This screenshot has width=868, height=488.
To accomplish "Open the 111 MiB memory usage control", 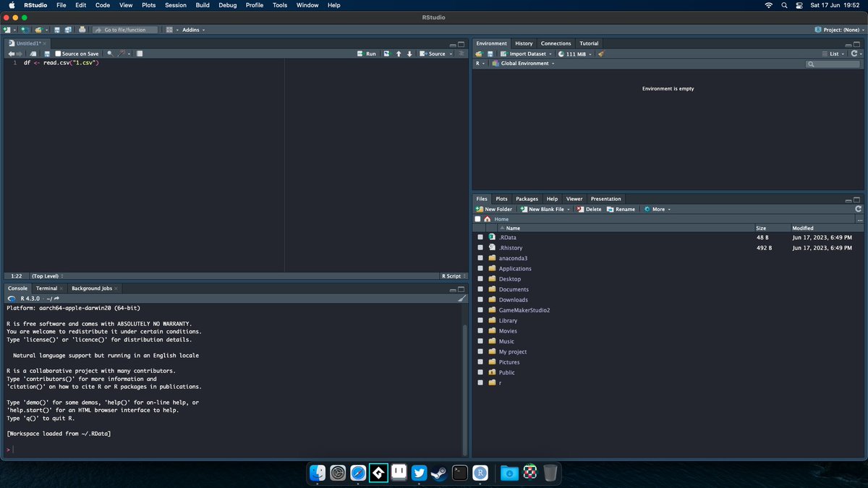I will (x=574, y=53).
